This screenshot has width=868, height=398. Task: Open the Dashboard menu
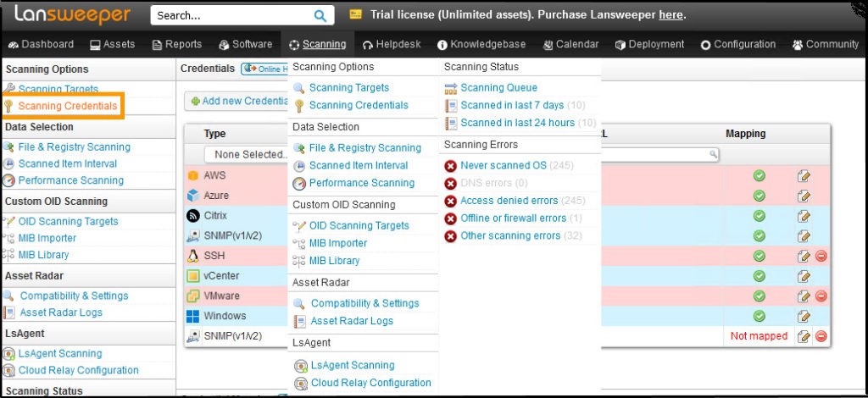41,44
